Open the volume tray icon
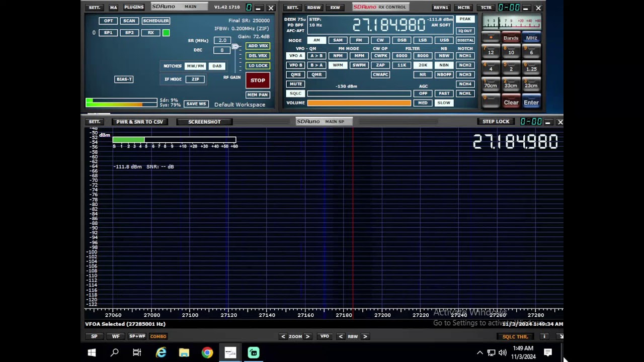644x362 pixels. point(502,353)
